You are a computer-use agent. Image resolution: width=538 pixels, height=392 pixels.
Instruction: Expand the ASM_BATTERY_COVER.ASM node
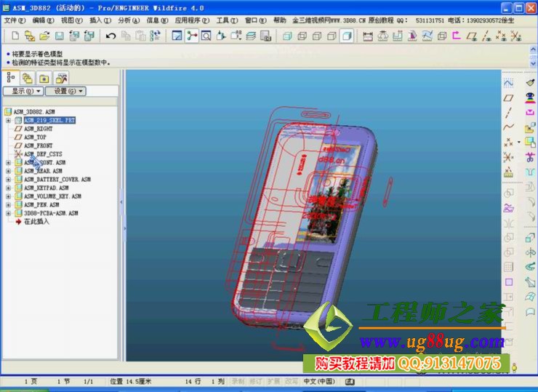pyautogui.click(x=8, y=180)
